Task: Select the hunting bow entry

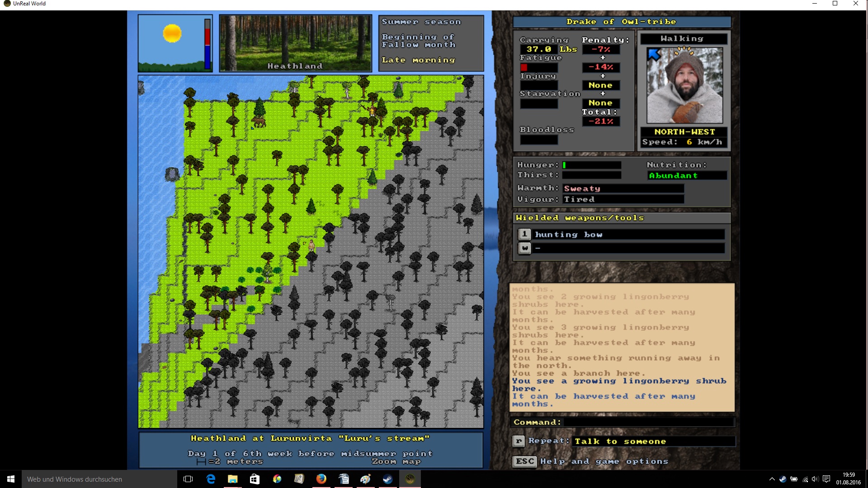Action: coord(629,235)
